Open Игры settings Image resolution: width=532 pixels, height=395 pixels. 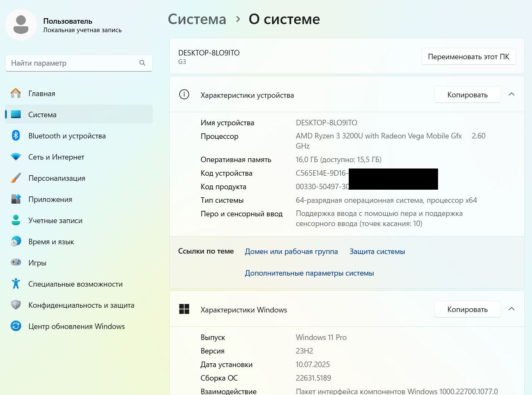(x=79, y=262)
